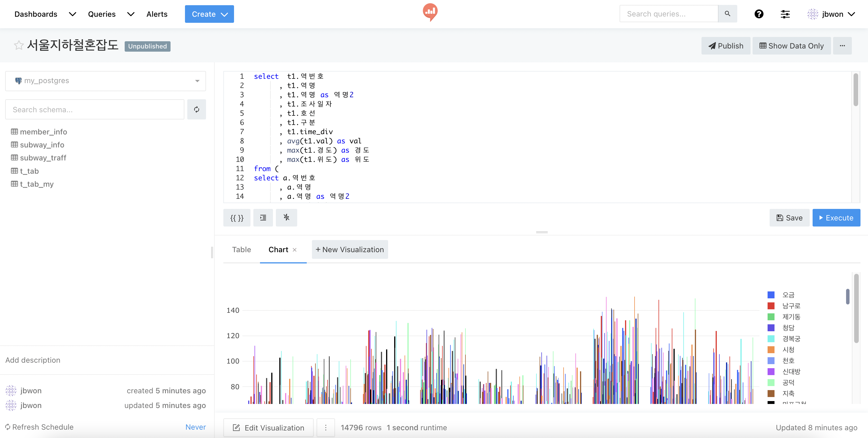This screenshot has height=438, width=868.
Task: Click the format query indent icon
Action: tap(263, 218)
